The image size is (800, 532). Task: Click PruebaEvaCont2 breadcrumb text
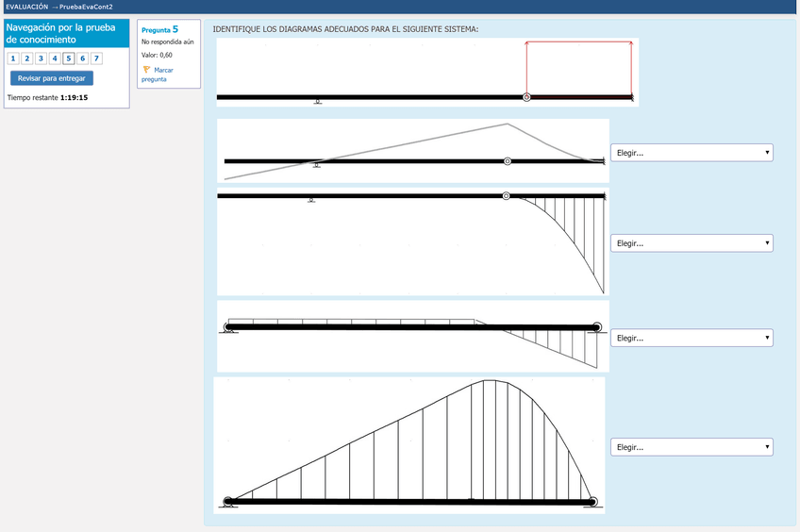click(x=86, y=7)
